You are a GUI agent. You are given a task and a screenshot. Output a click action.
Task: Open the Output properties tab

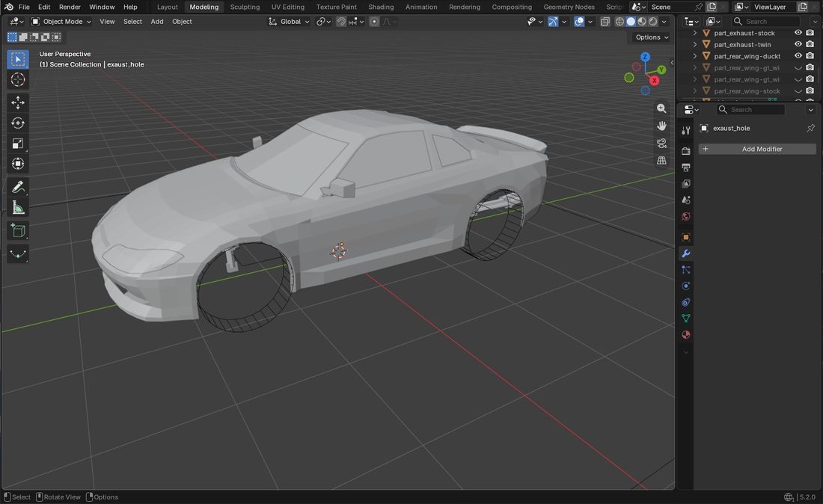point(685,168)
